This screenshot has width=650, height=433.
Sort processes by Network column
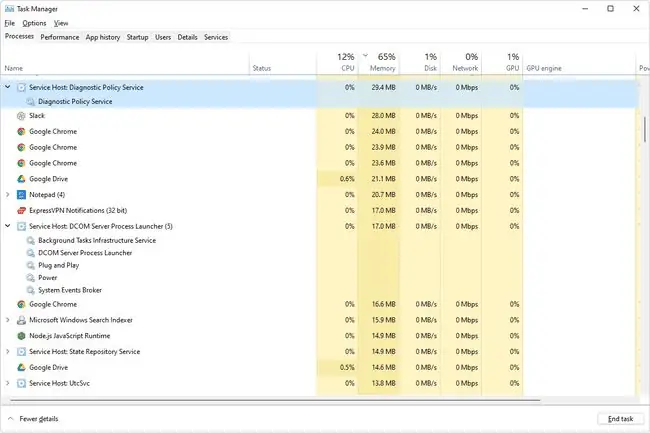click(x=461, y=63)
